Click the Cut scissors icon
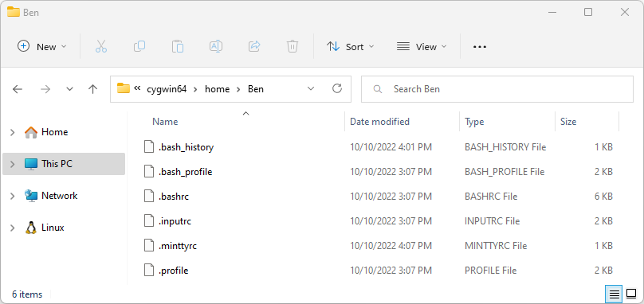Viewport: 644px width, 304px height. [101, 46]
